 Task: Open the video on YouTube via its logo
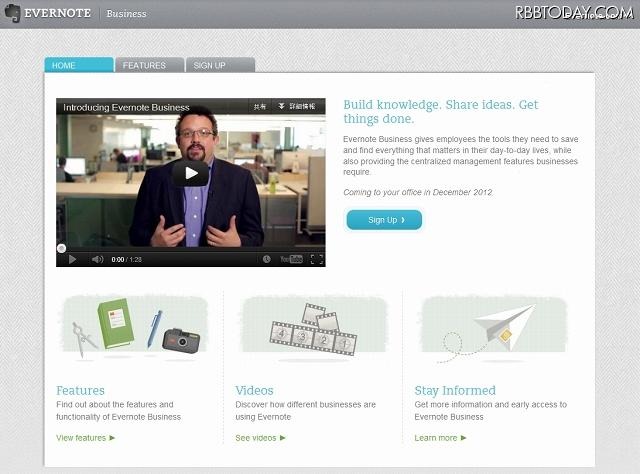[291, 259]
